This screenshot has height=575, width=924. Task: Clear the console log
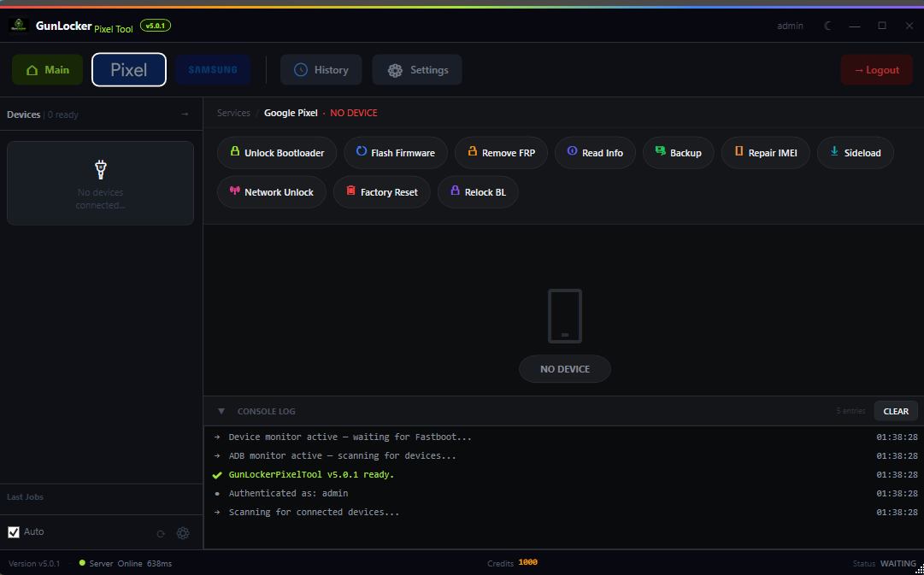point(896,411)
